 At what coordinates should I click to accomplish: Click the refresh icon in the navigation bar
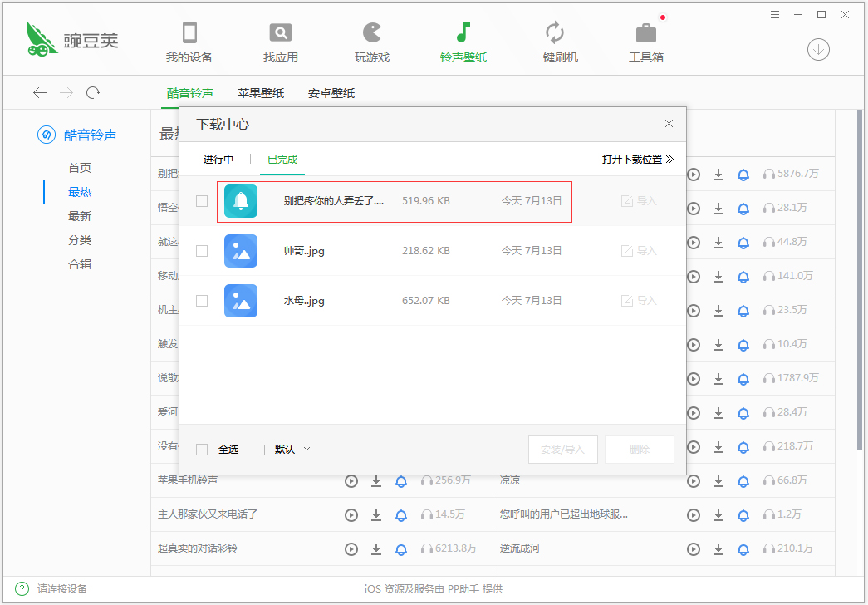pyautogui.click(x=93, y=92)
